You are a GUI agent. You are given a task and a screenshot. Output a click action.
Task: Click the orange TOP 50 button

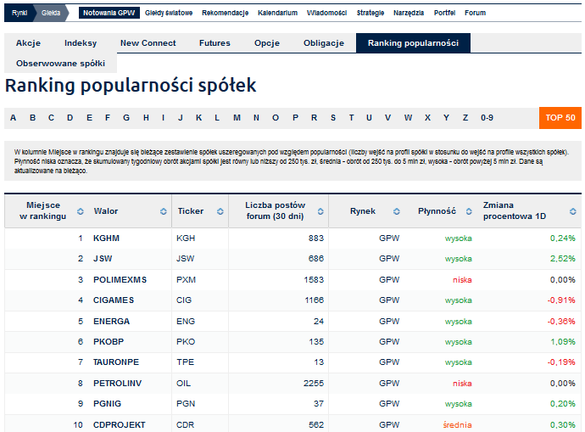pyautogui.click(x=560, y=118)
